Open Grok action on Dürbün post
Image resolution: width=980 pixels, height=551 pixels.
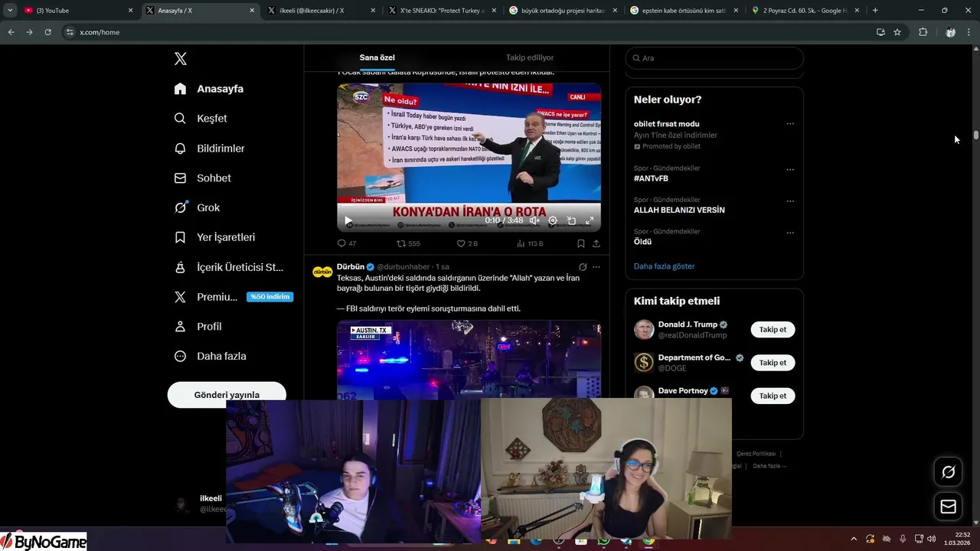pyautogui.click(x=583, y=267)
